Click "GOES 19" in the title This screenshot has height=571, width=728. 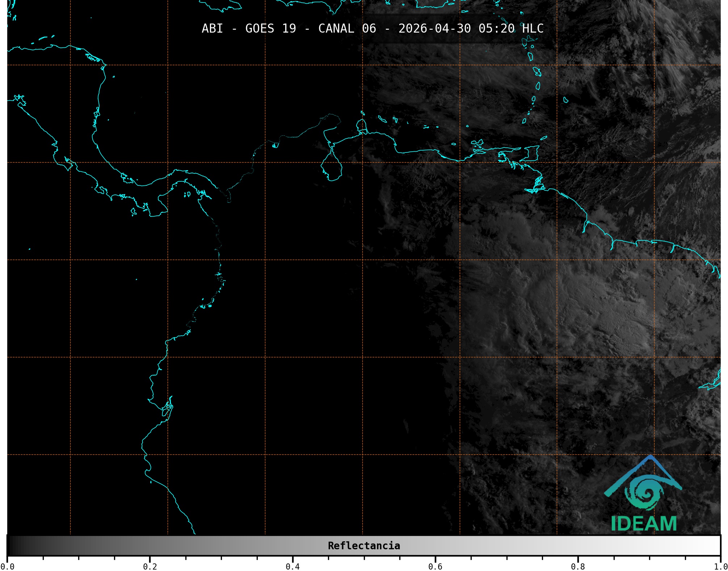270,29
